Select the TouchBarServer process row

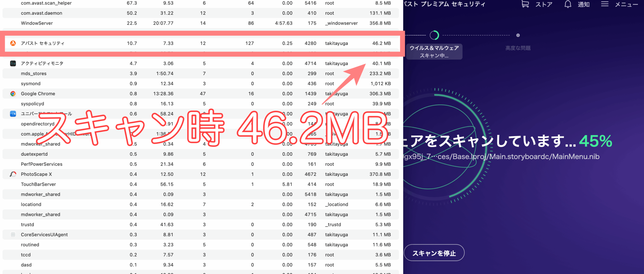click(200, 184)
